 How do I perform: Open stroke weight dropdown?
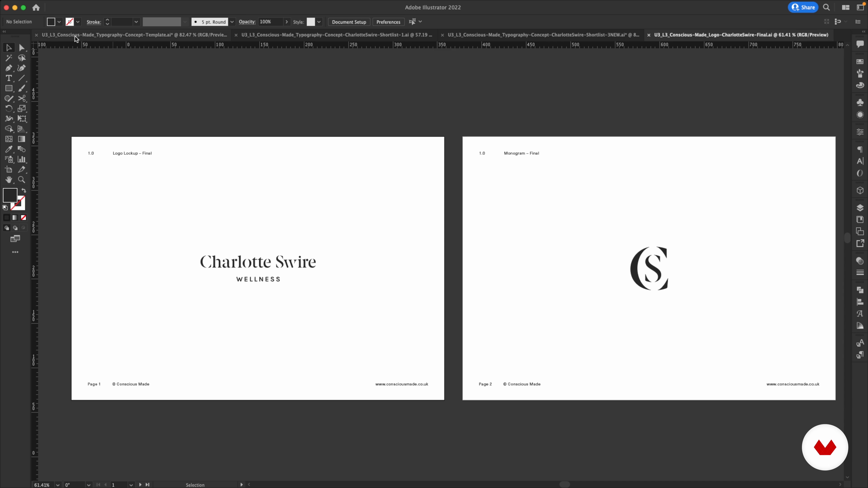pyautogui.click(x=136, y=22)
